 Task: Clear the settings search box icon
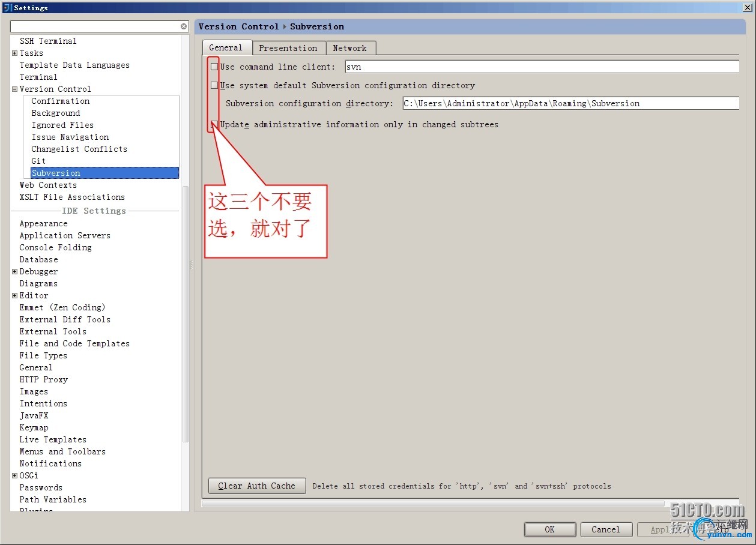coord(184,26)
